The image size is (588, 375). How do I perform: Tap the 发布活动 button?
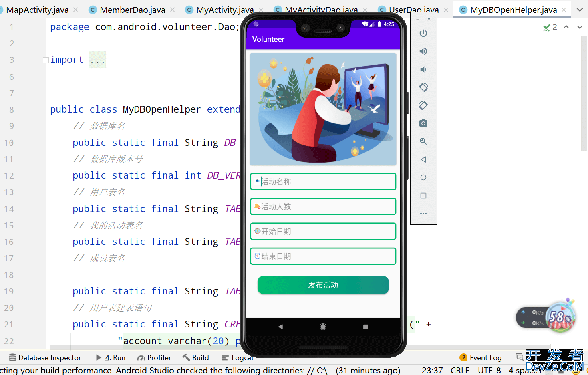coord(323,285)
